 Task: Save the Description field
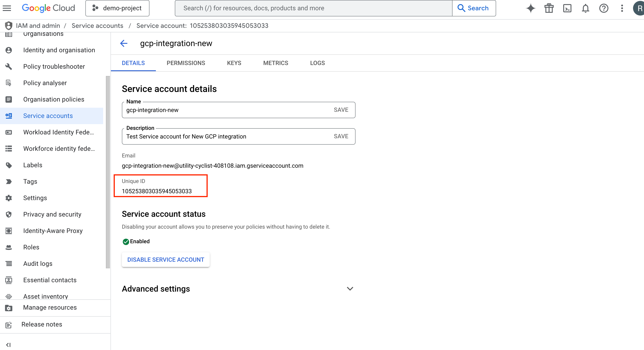(x=341, y=136)
